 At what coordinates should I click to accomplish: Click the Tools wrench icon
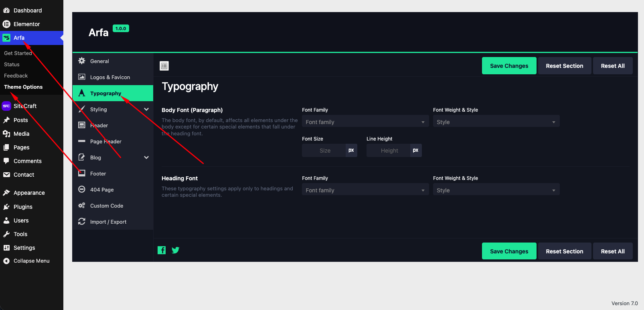[x=6, y=234]
